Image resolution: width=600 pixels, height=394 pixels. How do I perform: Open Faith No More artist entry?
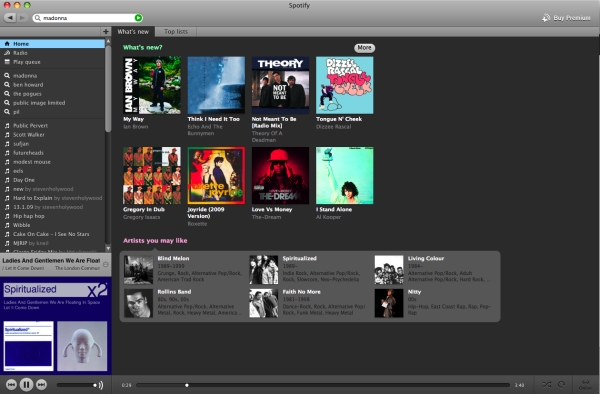pyautogui.click(x=308, y=303)
